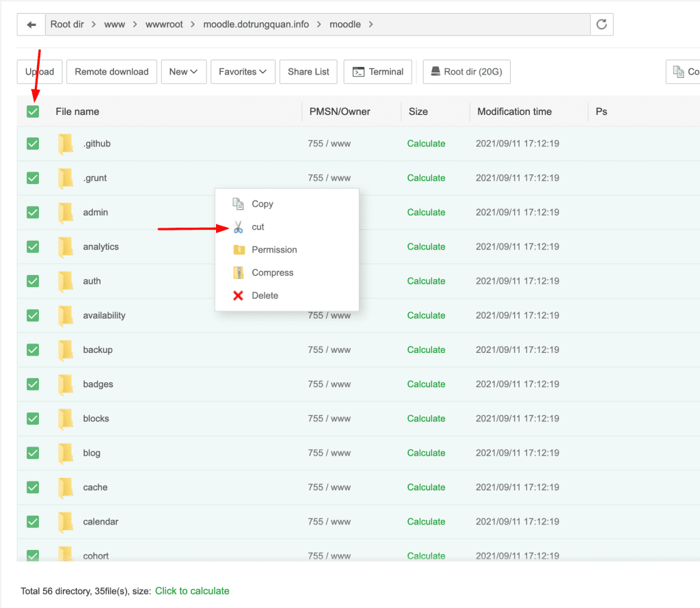Click Calculate size for the blog folder
Viewport: 700px width, 608px height.
coord(426,453)
